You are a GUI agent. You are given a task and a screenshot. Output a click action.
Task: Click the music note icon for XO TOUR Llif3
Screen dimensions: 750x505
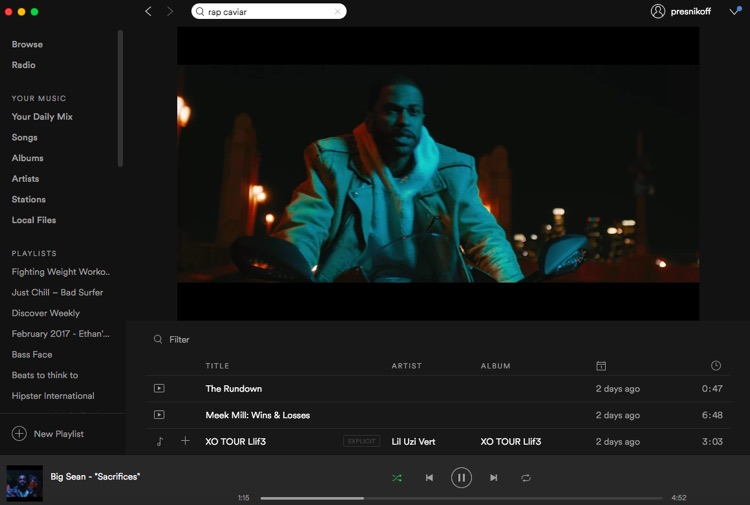pos(160,441)
